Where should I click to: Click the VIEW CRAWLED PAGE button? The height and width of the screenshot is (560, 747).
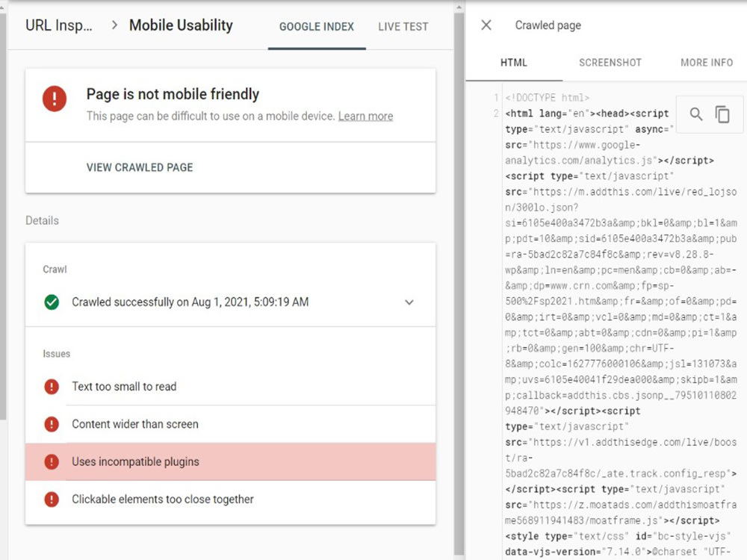pos(140,167)
